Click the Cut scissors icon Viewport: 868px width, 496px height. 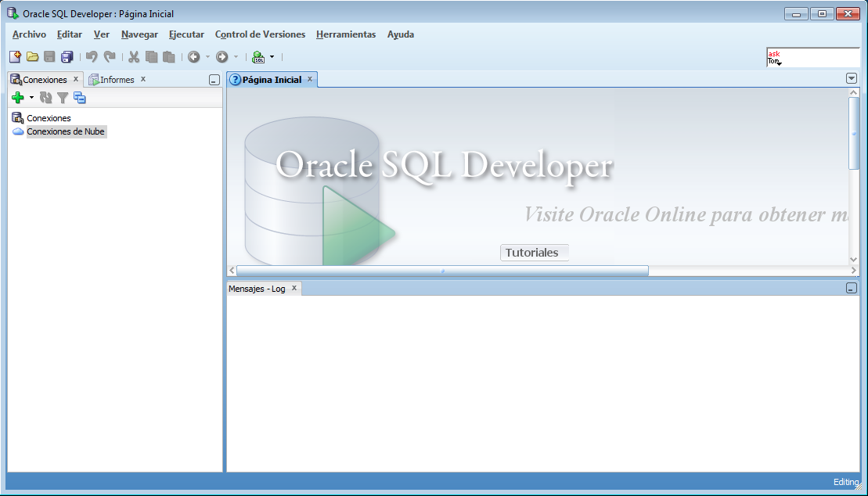[x=133, y=56]
